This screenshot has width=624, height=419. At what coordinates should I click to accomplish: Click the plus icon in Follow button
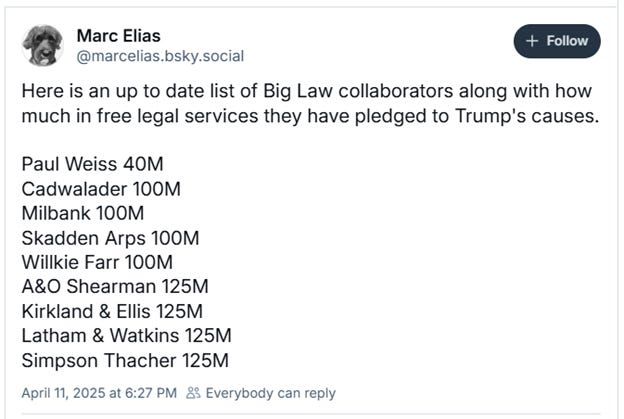click(532, 41)
